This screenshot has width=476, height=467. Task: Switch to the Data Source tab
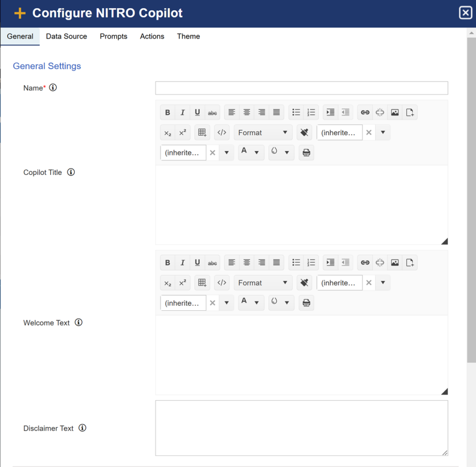click(66, 36)
